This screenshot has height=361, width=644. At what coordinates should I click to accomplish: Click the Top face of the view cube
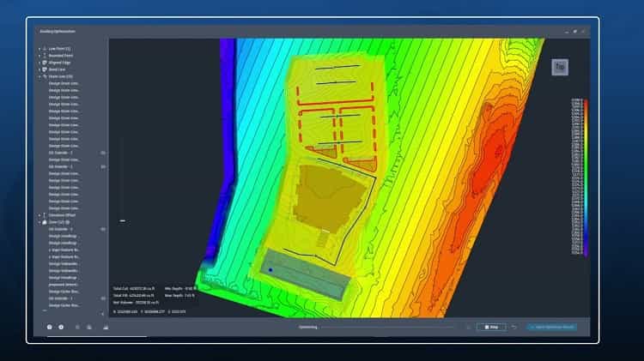560,67
